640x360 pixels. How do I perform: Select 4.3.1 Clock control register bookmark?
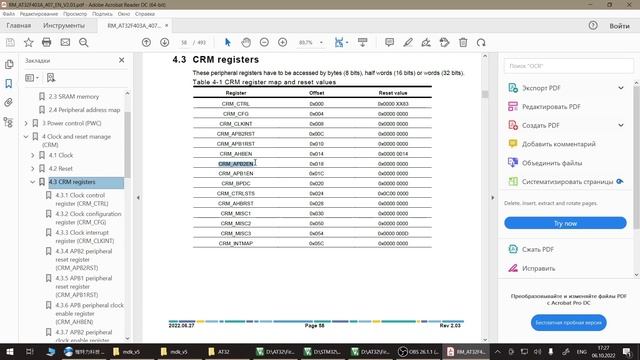[x=82, y=199]
